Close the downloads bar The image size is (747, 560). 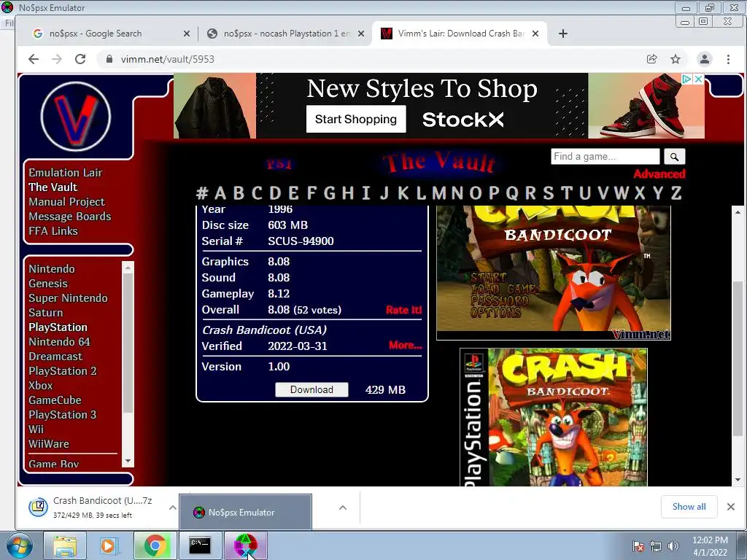point(731,507)
